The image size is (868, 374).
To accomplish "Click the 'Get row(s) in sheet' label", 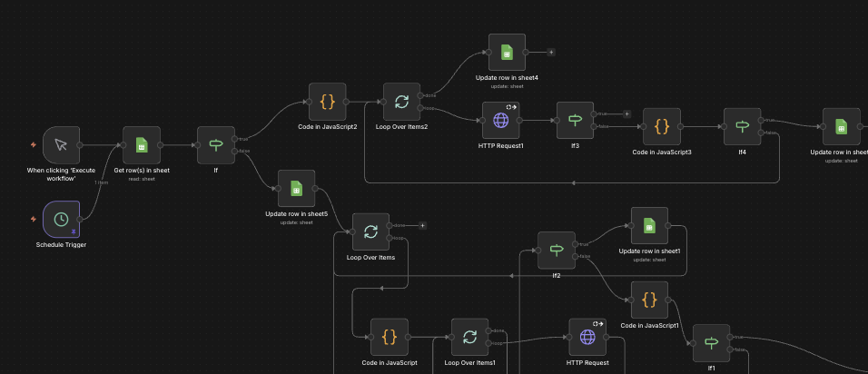I will point(142,171).
